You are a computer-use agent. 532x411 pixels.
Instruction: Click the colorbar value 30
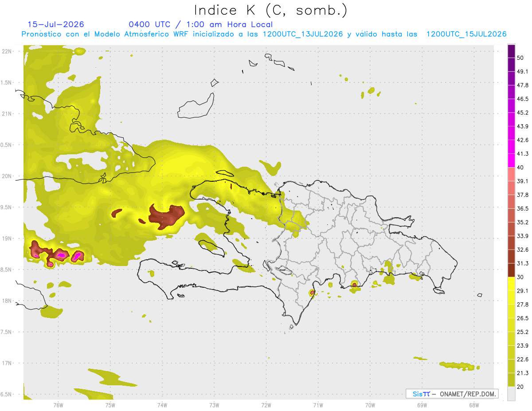click(520, 277)
